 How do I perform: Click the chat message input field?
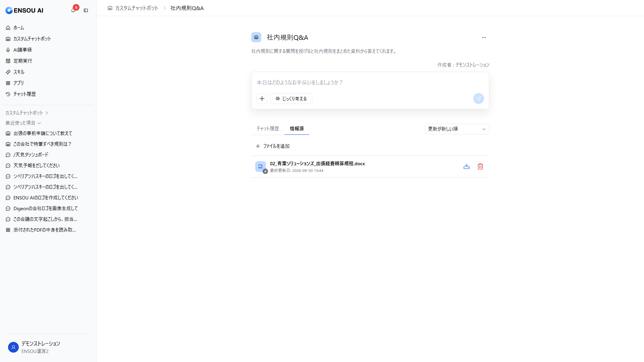(x=370, y=82)
